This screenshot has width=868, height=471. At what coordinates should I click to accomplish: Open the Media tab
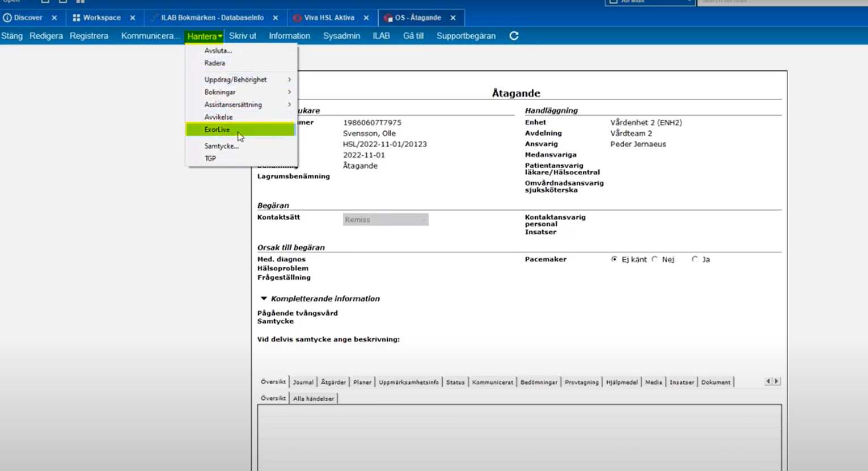coord(654,382)
